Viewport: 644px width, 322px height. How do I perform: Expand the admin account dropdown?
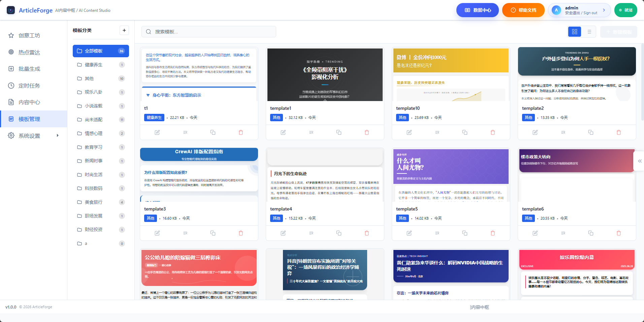point(579,10)
